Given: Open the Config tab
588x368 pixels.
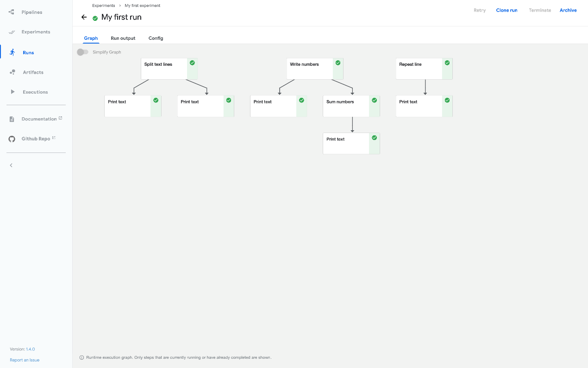Looking at the screenshot, I should click(x=156, y=38).
